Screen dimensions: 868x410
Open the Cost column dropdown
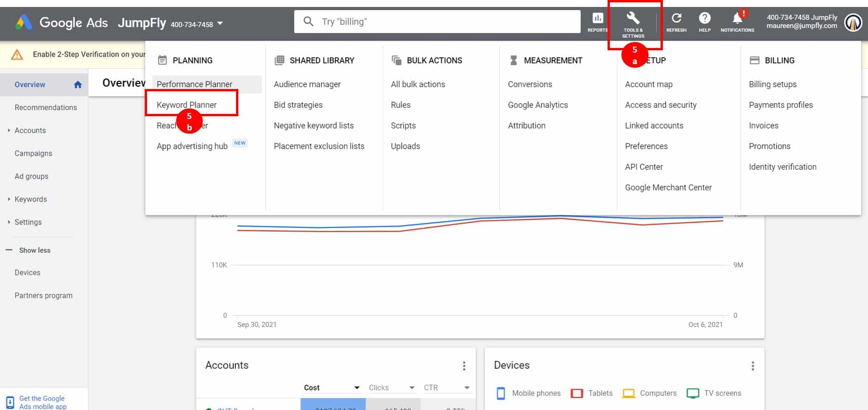[356, 388]
